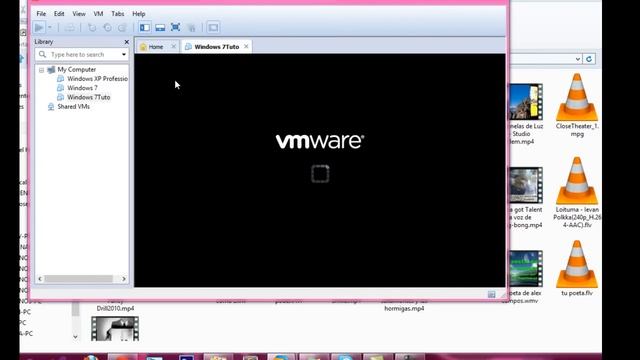
Task: Click Explorer nav pane scroll down arrow
Action: click(x=76, y=336)
